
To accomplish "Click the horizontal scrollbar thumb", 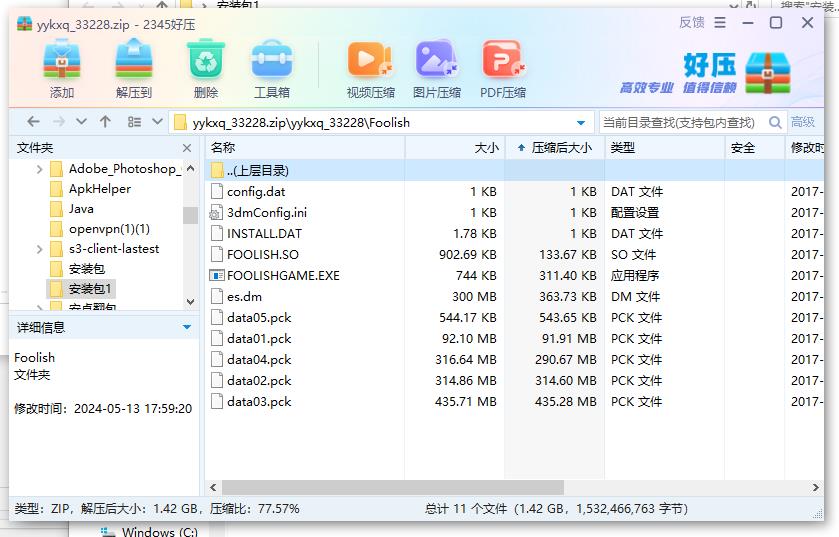I will (x=393, y=487).
